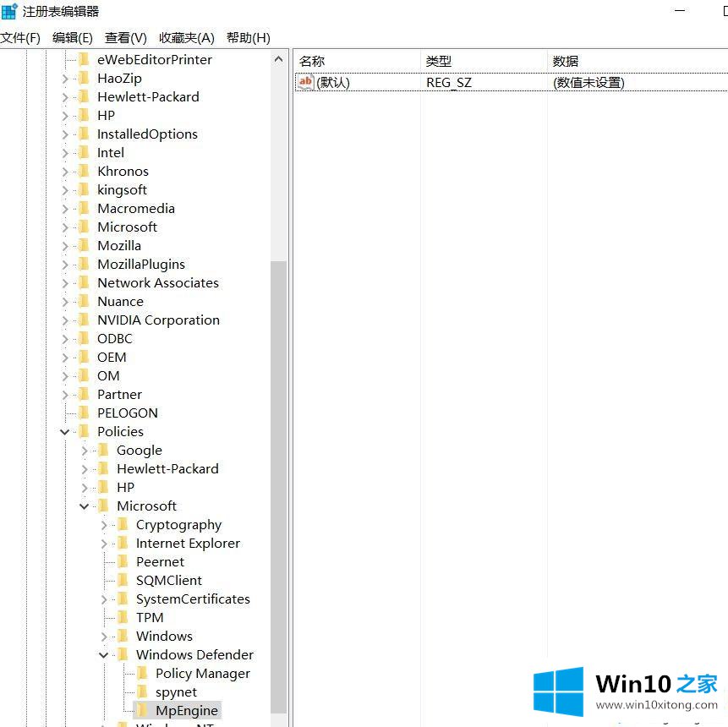728x727 pixels.
Task: Open the 帮助(H) menu
Action: [248, 37]
